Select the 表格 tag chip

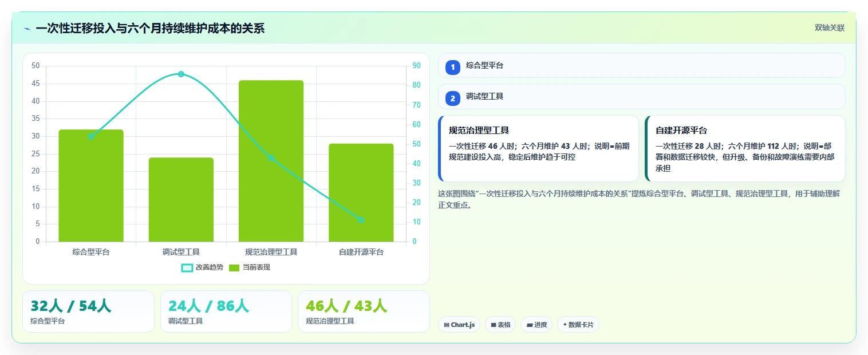[x=500, y=325]
